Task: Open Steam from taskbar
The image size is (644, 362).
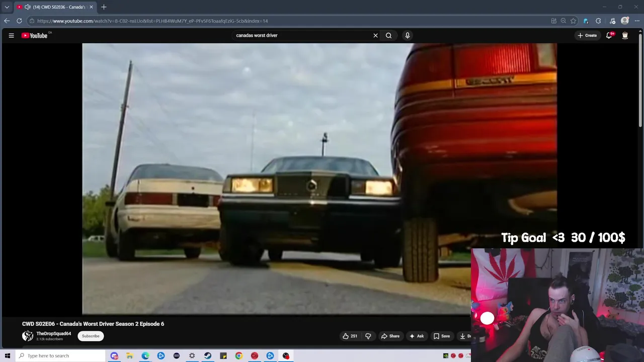Action: coord(207,355)
